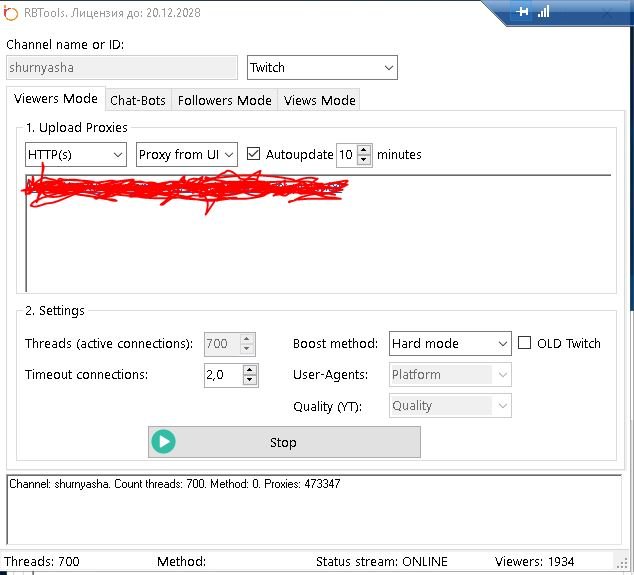Enable the OLD Twitch checkbox
Viewport: 634px width, 575px height.
click(525, 343)
